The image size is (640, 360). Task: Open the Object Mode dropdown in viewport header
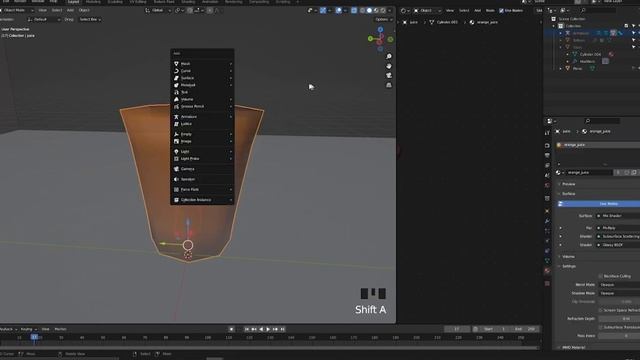point(16,10)
